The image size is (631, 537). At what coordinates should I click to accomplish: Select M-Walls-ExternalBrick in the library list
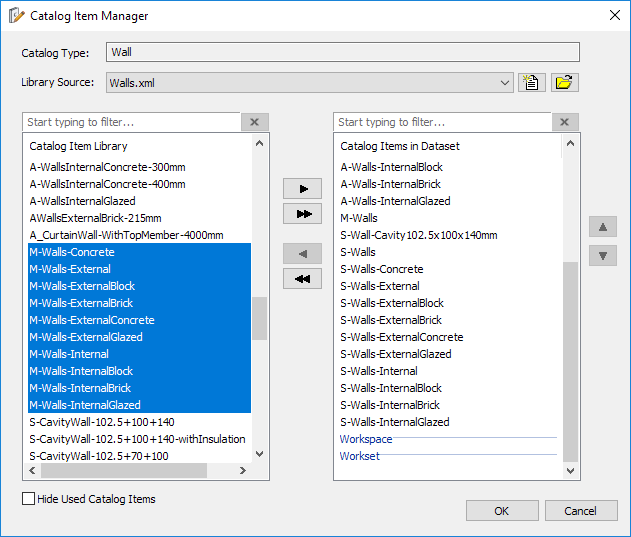[139, 303]
